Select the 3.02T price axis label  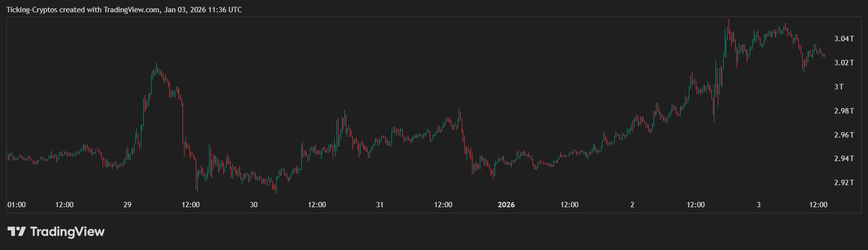[844, 63]
